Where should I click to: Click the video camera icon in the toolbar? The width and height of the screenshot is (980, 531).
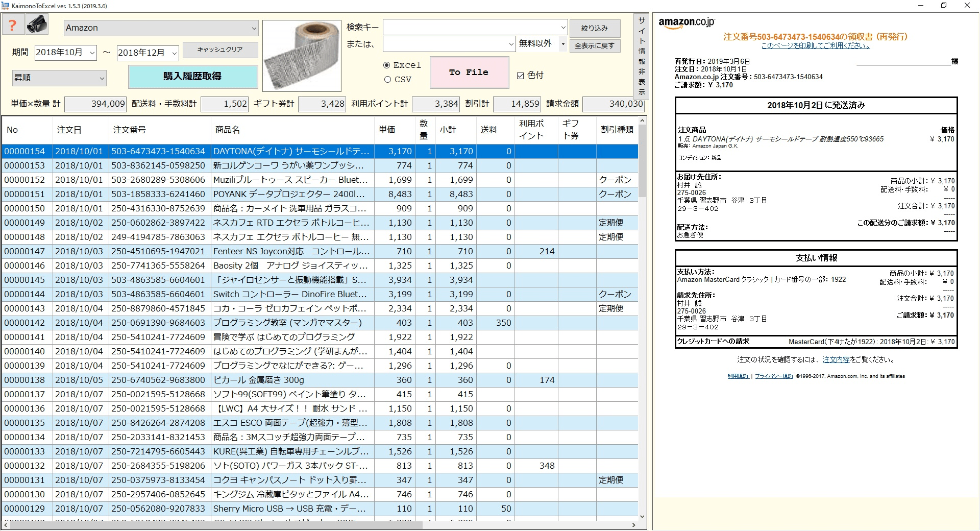coord(37,24)
